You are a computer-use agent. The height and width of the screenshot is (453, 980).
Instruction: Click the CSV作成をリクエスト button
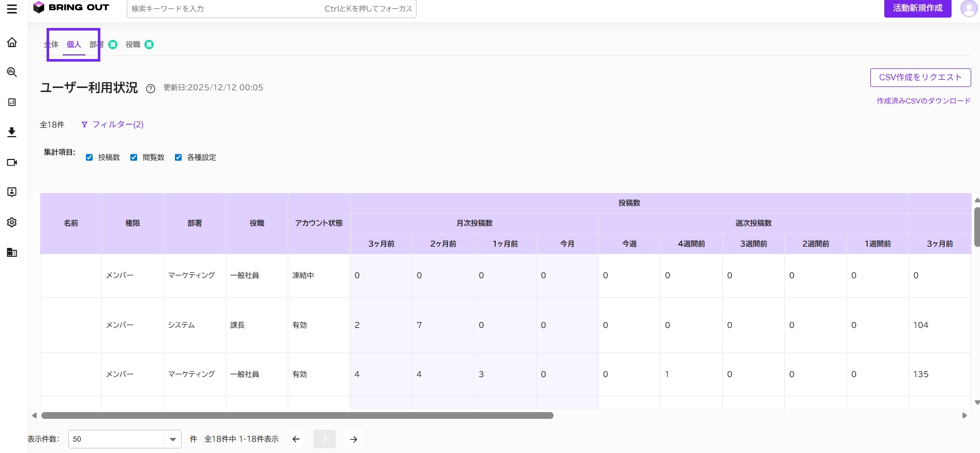click(x=920, y=78)
